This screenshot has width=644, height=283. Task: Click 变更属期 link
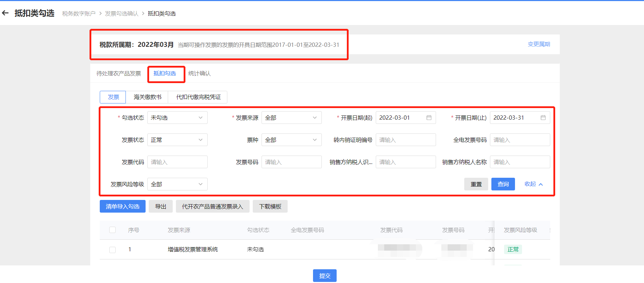point(539,44)
